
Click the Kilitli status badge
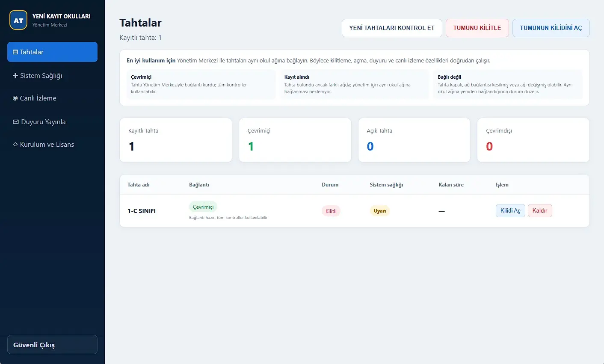pyautogui.click(x=331, y=211)
